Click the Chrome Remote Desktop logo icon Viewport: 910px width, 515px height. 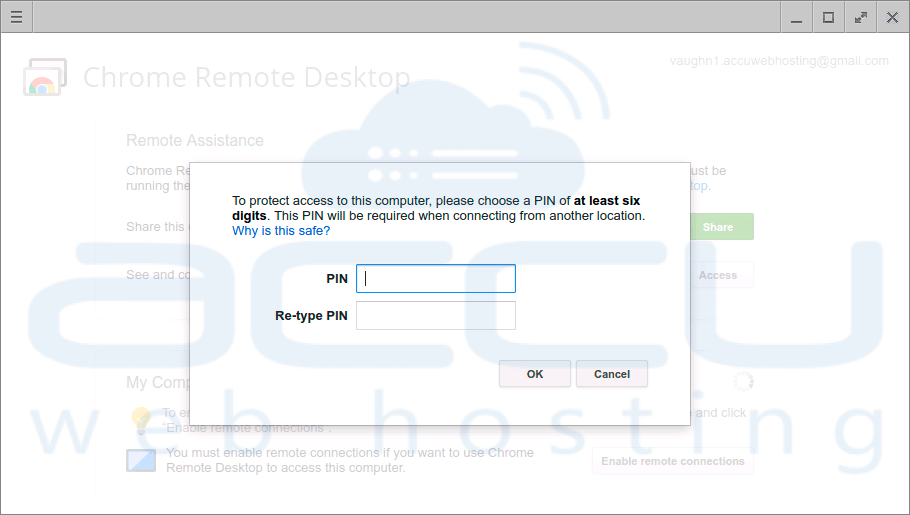45,77
